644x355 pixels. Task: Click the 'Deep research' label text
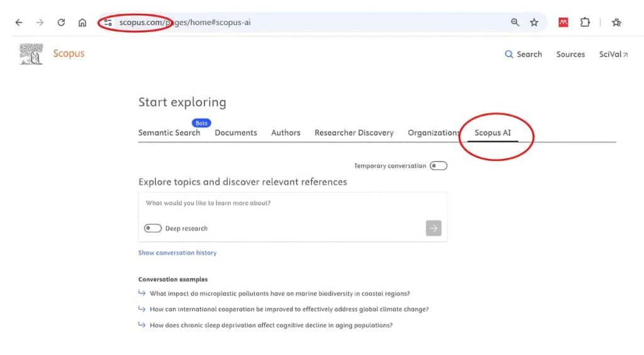click(186, 228)
